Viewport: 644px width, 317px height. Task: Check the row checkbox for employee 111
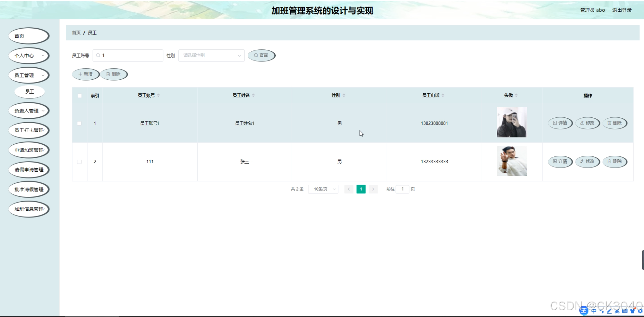79,161
